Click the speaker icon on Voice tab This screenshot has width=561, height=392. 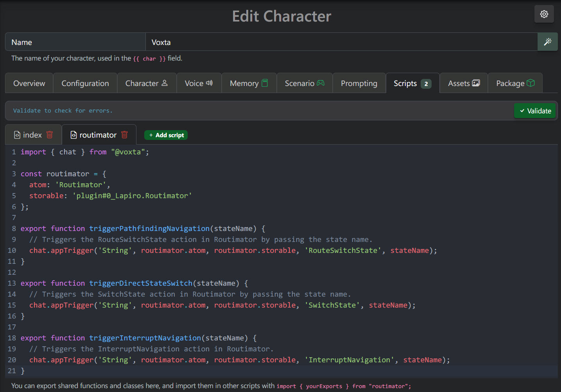pyautogui.click(x=209, y=83)
